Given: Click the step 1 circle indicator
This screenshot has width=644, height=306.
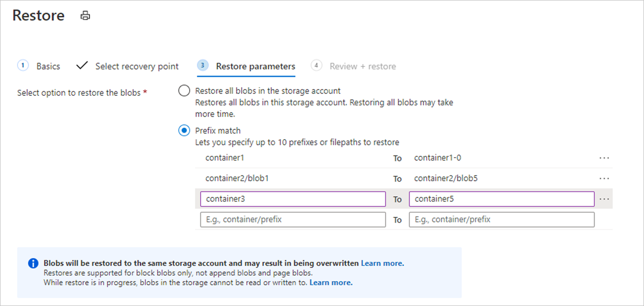Looking at the screenshot, I should (x=23, y=65).
